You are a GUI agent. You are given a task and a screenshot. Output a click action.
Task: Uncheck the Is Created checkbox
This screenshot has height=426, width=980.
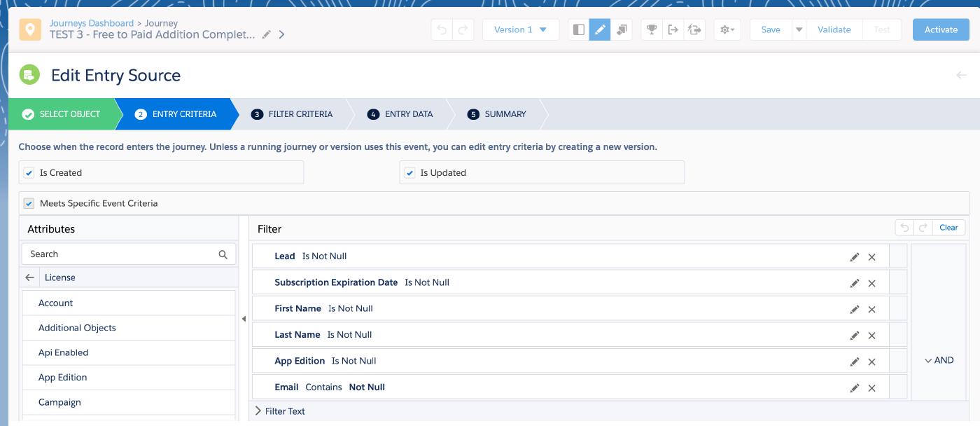click(x=29, y=173)
